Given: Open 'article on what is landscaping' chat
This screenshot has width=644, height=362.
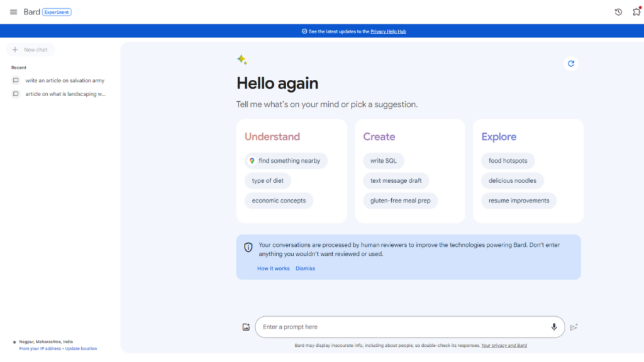Looking at the screenshot, I should (65, 94).
